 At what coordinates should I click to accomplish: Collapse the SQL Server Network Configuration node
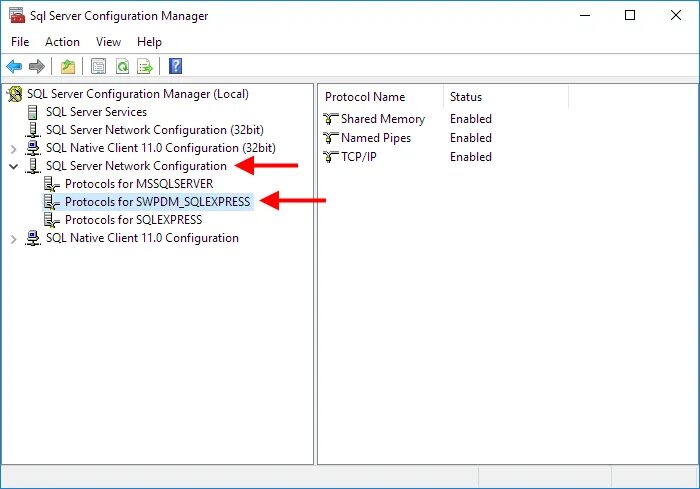point(13,167)
